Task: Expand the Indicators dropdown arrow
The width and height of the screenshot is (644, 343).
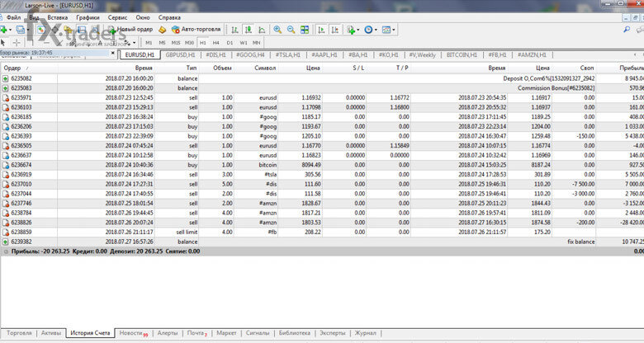Action: coord(358,30)
